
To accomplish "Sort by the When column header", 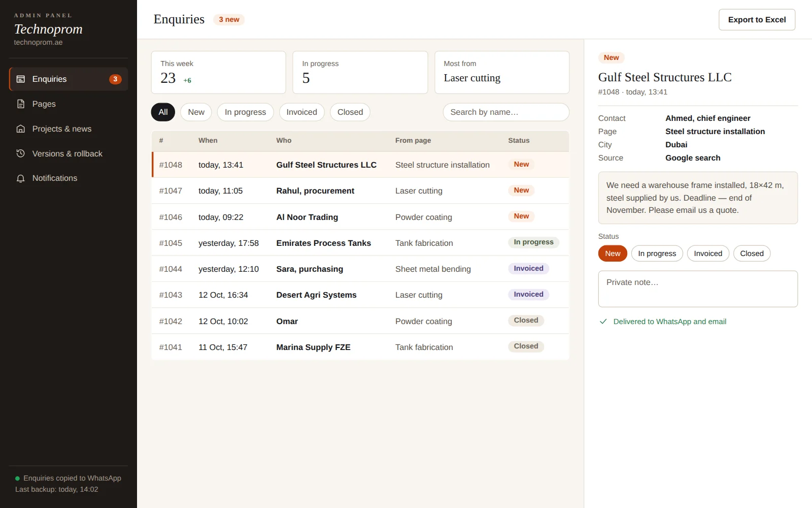I will coord(208,141).
